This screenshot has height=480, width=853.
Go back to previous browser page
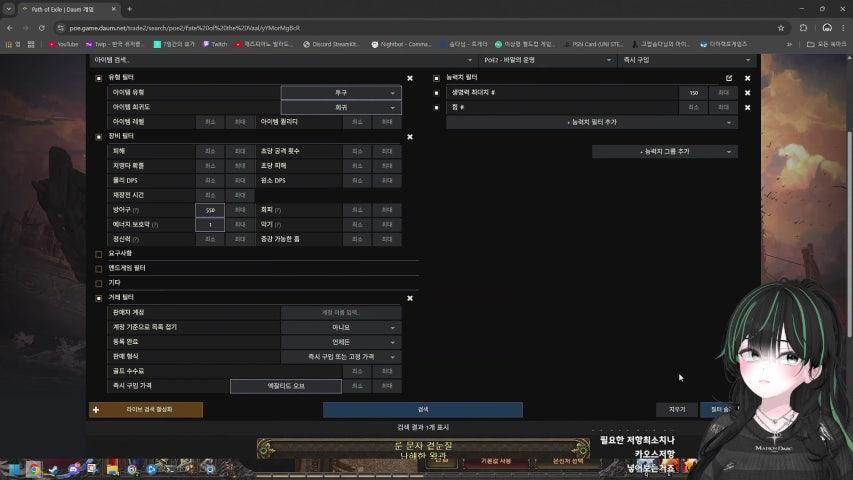(10, 28)
